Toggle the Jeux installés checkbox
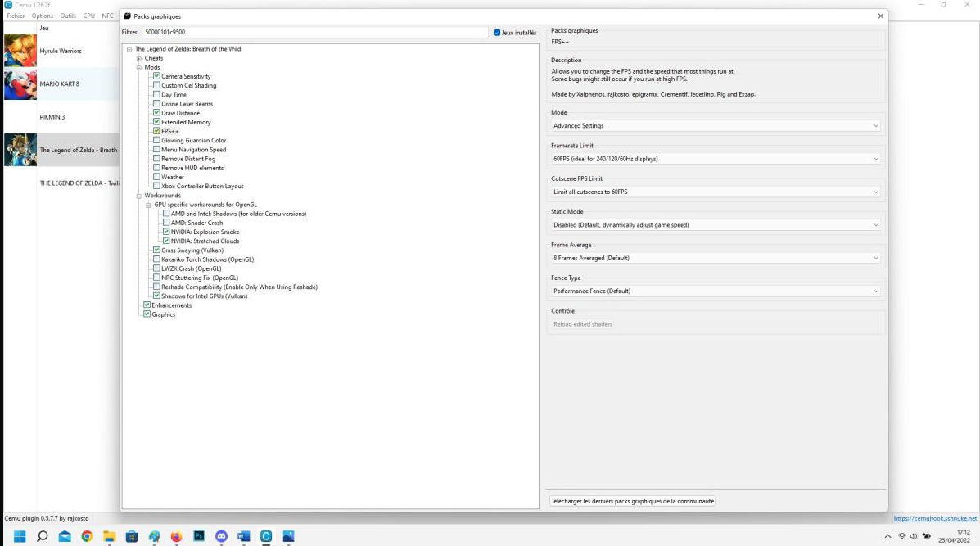 click(497, 33)
